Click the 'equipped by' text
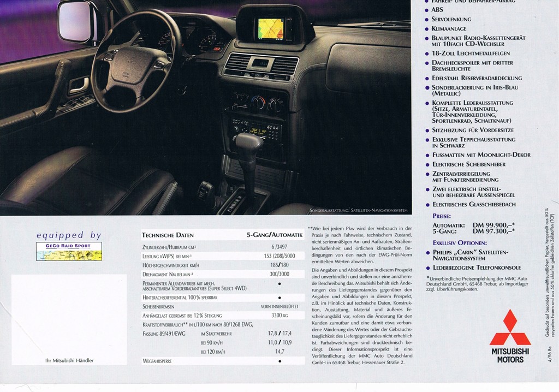559x392 pixels. (x=69, y=235)
